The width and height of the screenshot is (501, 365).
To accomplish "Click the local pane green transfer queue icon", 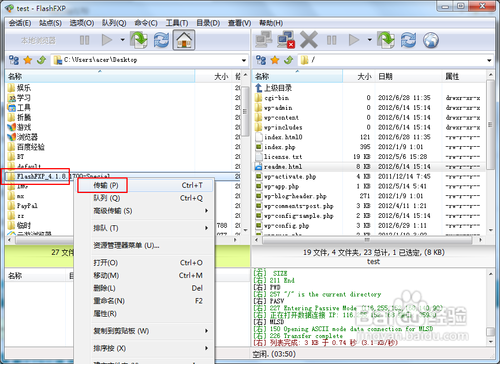I will 139,40.
